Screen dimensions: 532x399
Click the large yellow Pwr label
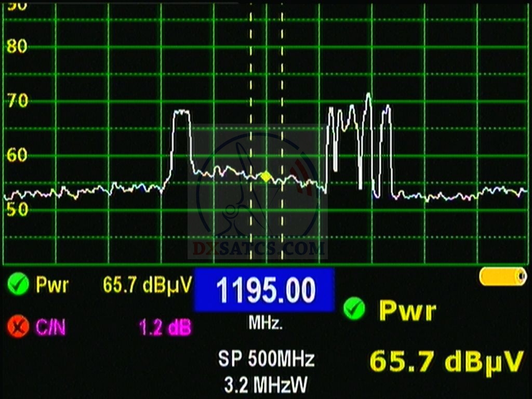pyautogui.click(x=407, y=311)
